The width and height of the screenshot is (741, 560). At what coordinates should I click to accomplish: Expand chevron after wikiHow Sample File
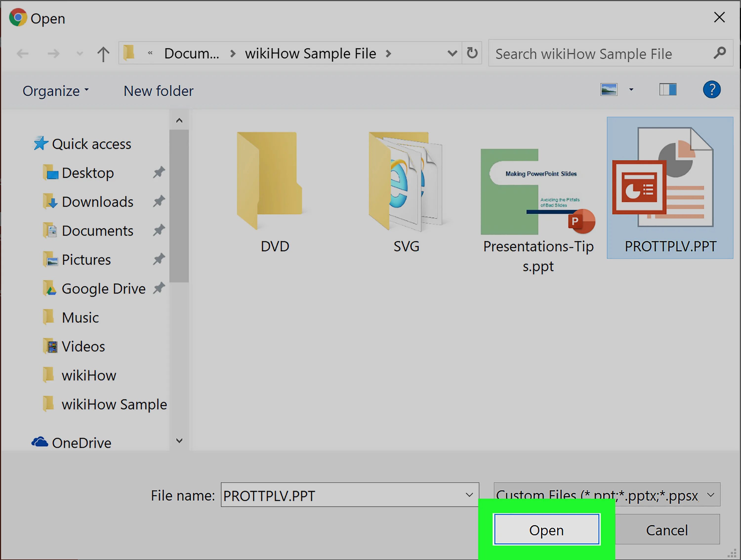click(x=388, y=54)
